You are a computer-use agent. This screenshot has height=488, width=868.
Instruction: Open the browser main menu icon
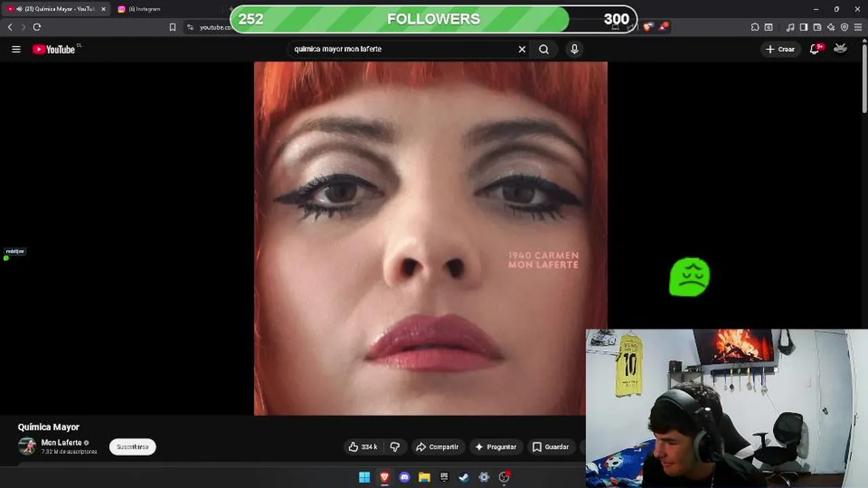[x=858, y=27]
